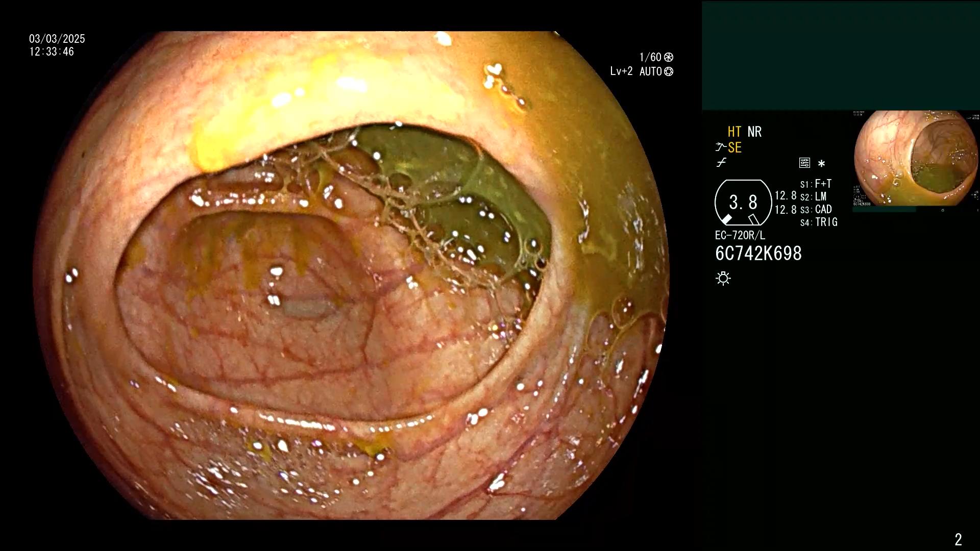Open the picture-in-picture endoscope thumbnail
980x551 pixels.
click(x=916, y=159)
